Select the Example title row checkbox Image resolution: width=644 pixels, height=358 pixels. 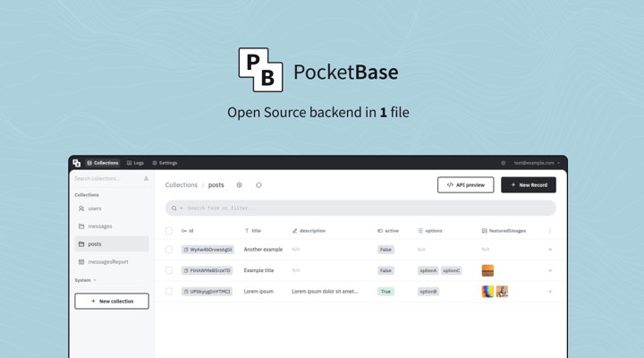point(169,270)
